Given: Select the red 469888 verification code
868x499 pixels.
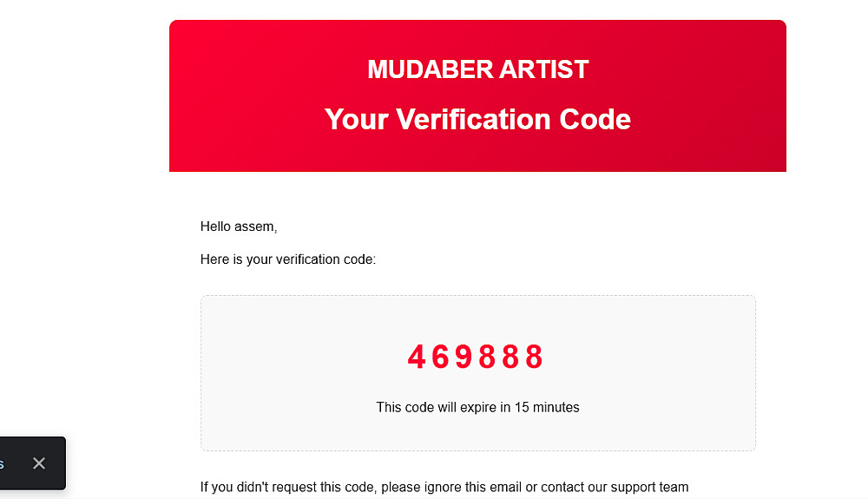Looking at the screenshot, I should [x=476, y=358].
